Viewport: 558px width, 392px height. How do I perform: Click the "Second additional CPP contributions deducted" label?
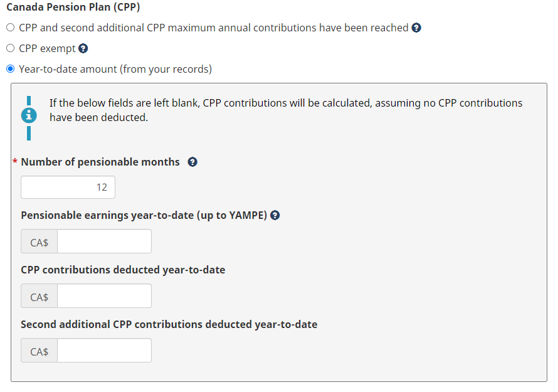pos(169,324)
